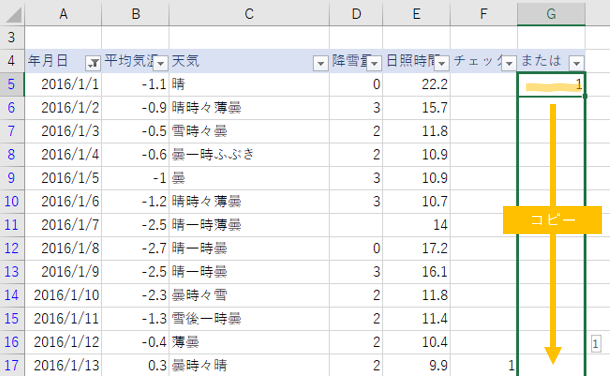Select column G header
Image resolution: width=610 pixels, height=376 pixels.
551,14
